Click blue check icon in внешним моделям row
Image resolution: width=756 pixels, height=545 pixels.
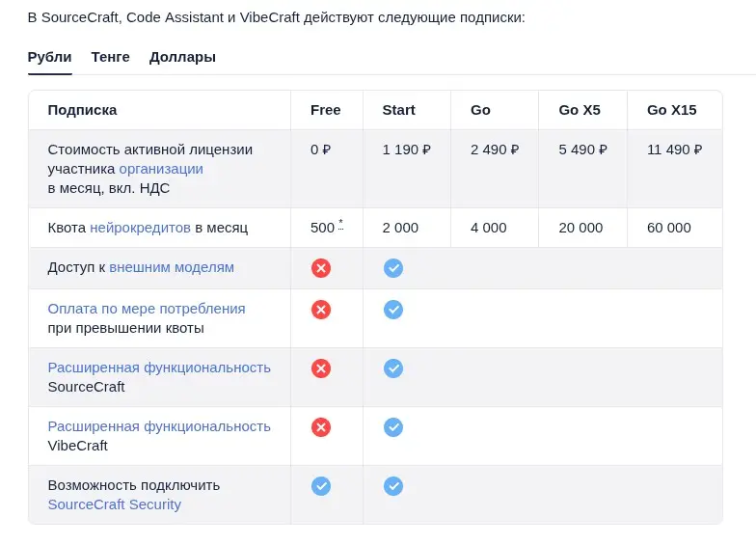(393, 268)
